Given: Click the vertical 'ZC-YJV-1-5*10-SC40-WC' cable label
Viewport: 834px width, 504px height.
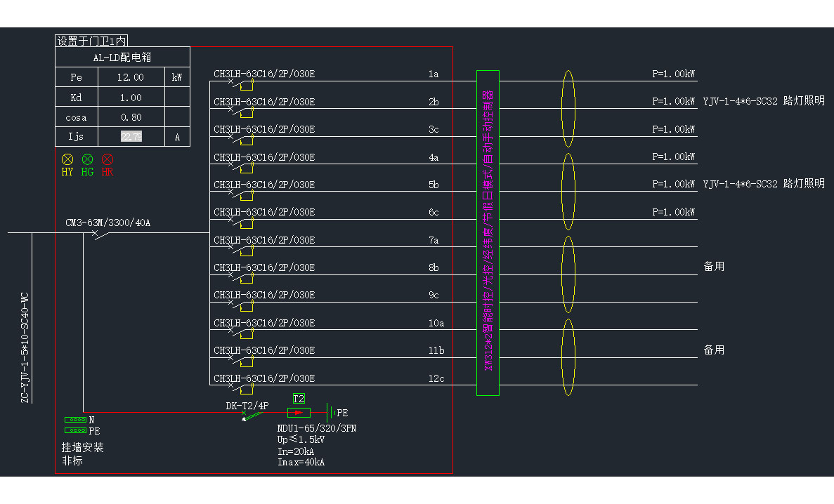Looking at the screenshot, I should tap(25, 347).
